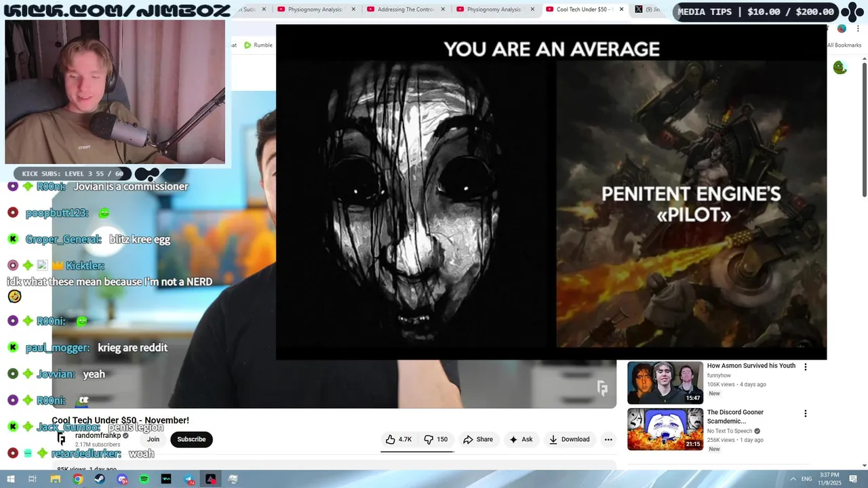This screenshot has height=488, width=868.
Task: Open the Chrome profile avatar
Action: point(842,28)
